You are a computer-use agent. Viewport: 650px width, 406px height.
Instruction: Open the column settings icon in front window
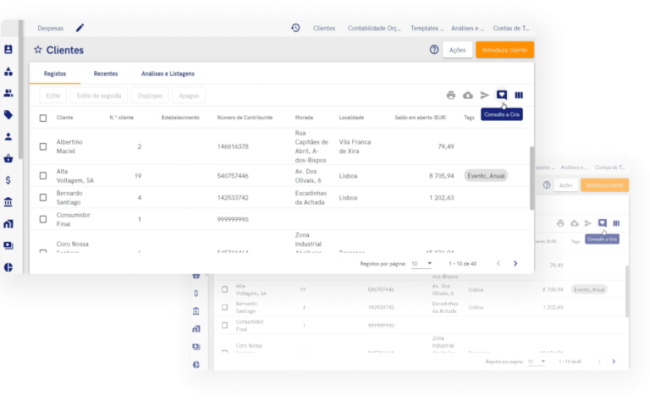[x=519, y=95]
